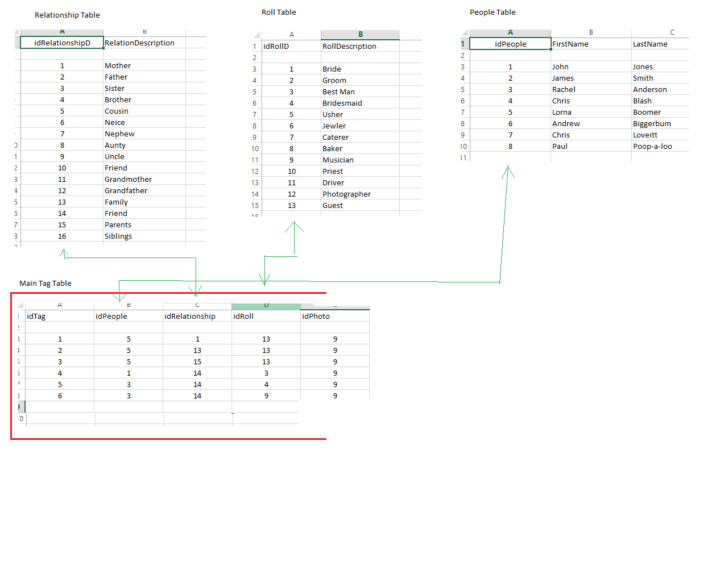Click idRelationship cell in Main Tag Table
Image resolution: width=728 pixels, height=582 pixels.
click(197, 316)
